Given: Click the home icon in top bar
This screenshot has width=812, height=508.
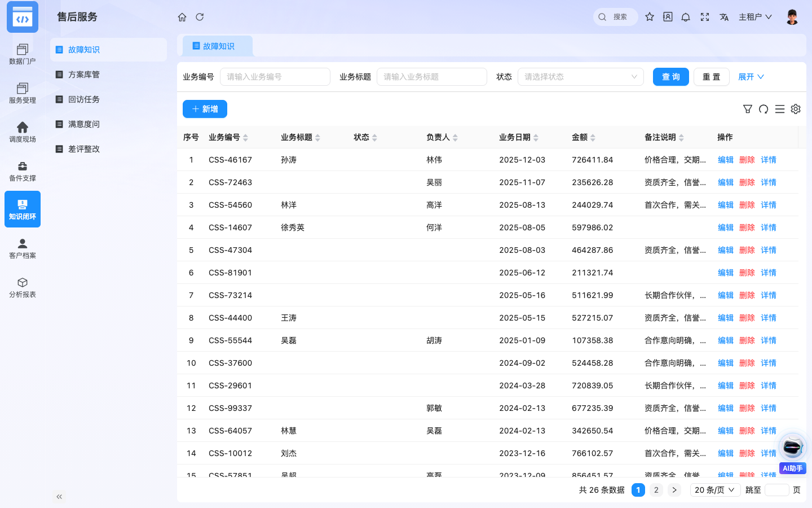Looking at the screenshot, I should tap(182, 17).
